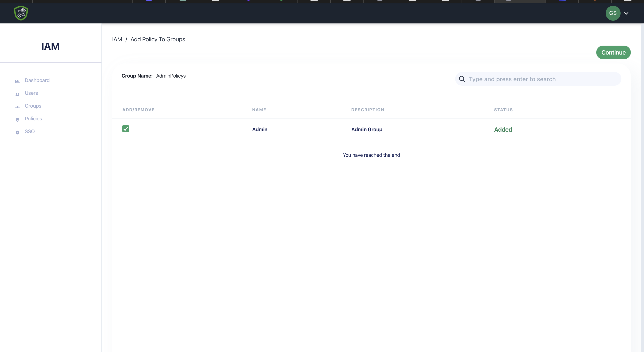Open the Groups section
644x352 pixels.
coord(33,106)
